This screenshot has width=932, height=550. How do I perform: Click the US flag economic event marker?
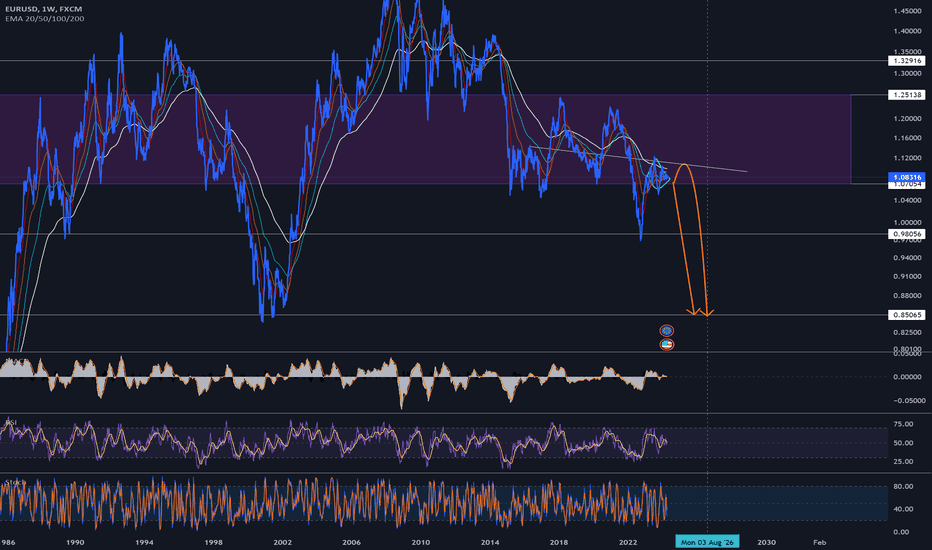tap(667, 344)
